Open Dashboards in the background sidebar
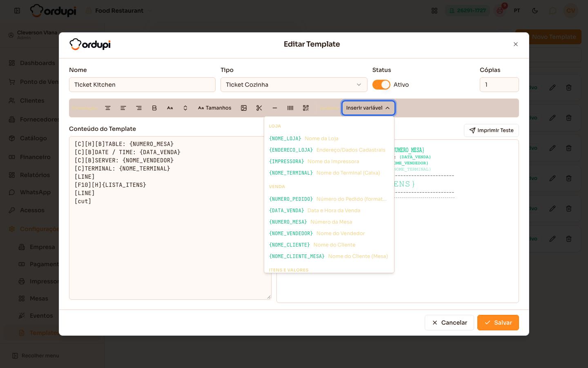 [32, 63]
